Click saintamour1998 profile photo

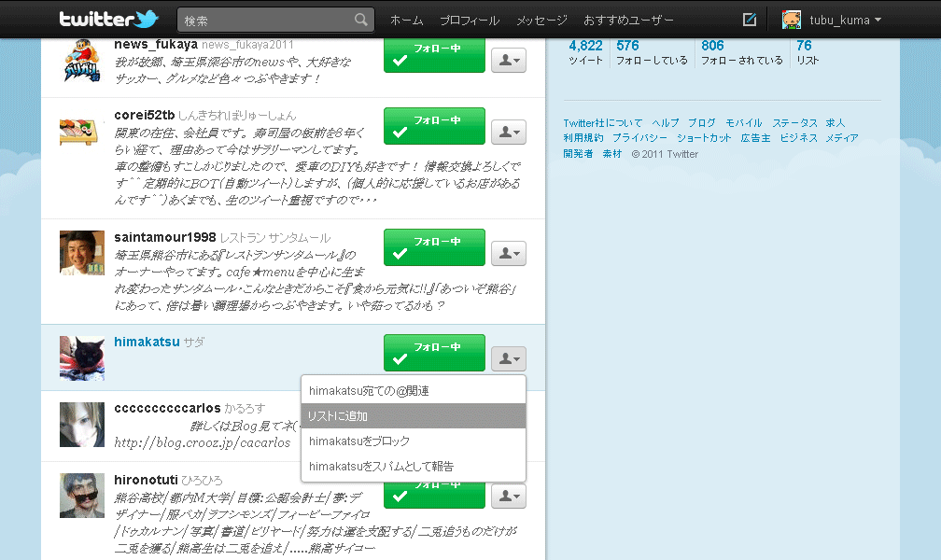(82, 253)
